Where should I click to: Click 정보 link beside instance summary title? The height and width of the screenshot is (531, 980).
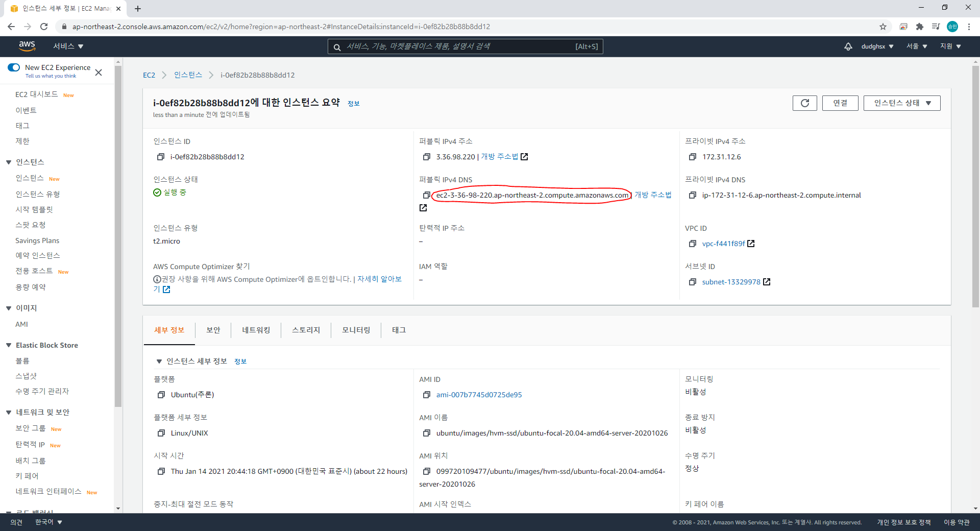point(354,104)
